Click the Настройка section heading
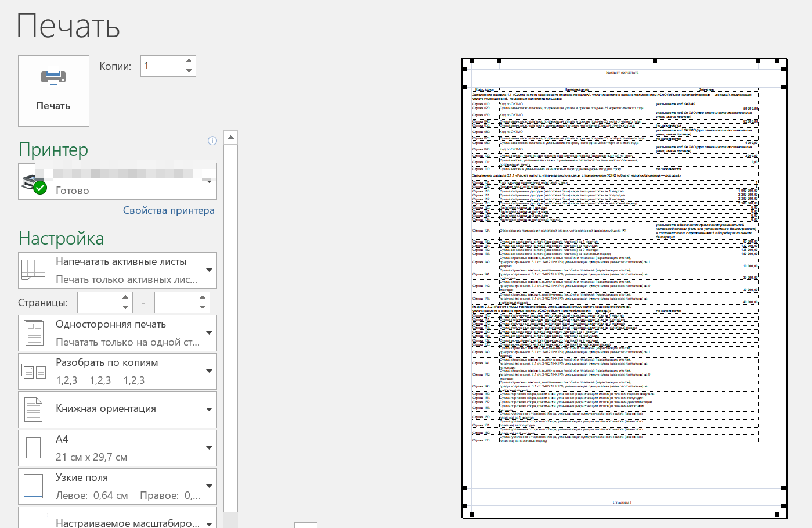812x528 pixels. tap(61, 238)
